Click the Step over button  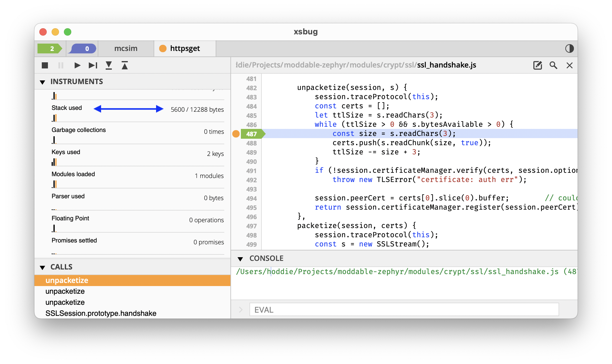[93, 65]
